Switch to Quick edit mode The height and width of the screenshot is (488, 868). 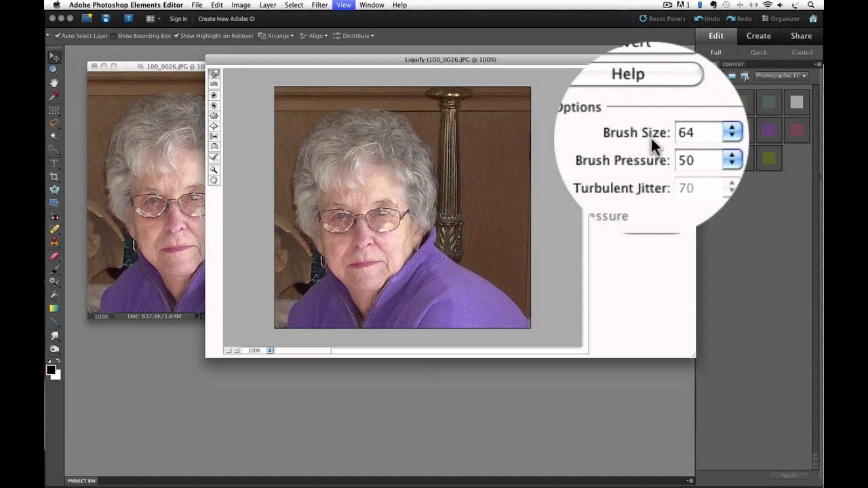pos(758,52)
